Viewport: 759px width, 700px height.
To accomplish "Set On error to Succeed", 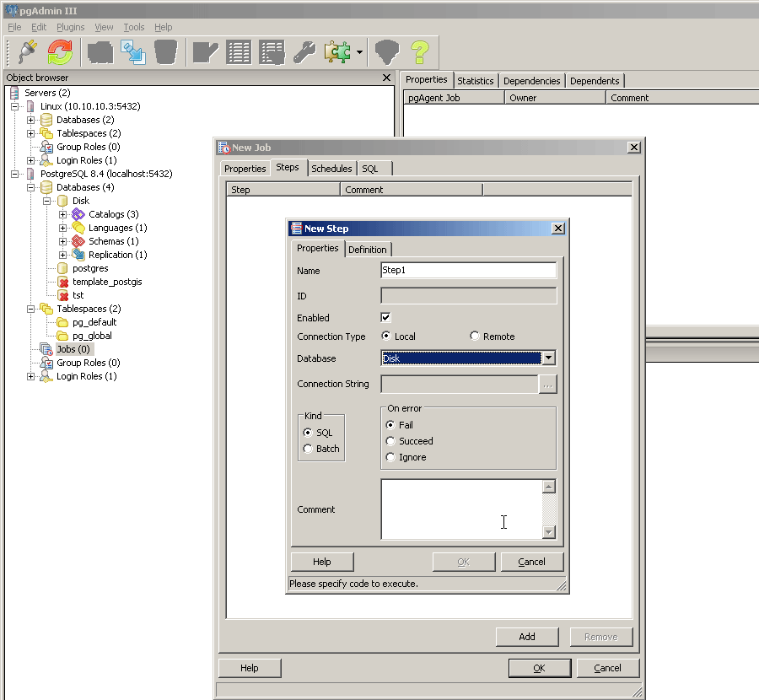I will tap(390, 440).
